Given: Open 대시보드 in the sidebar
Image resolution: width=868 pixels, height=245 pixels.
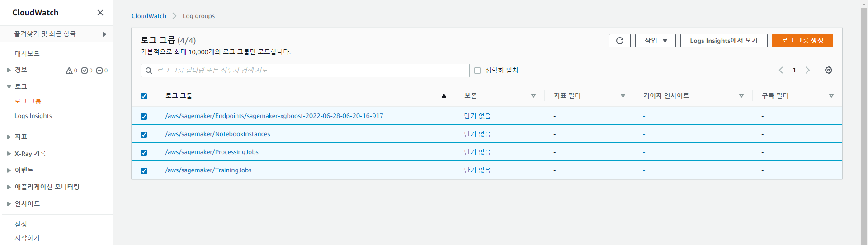Looking at the screenshot, I should pyautogui.click(x=27, y=53).
